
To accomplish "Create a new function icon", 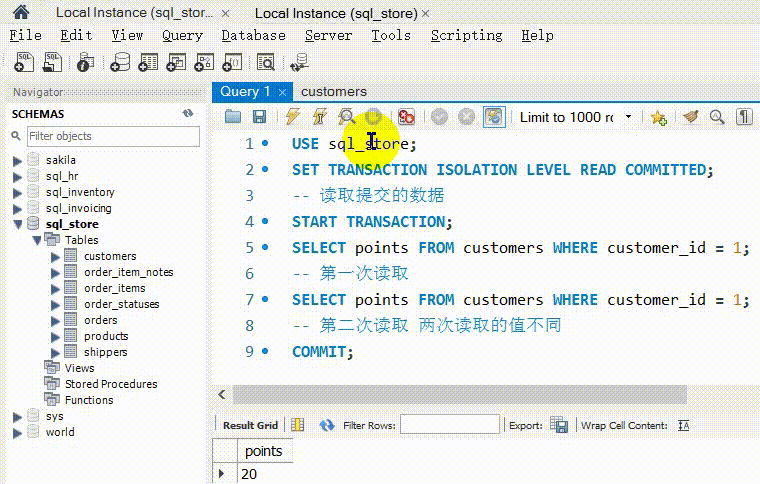I will click(x=232, y=62).
